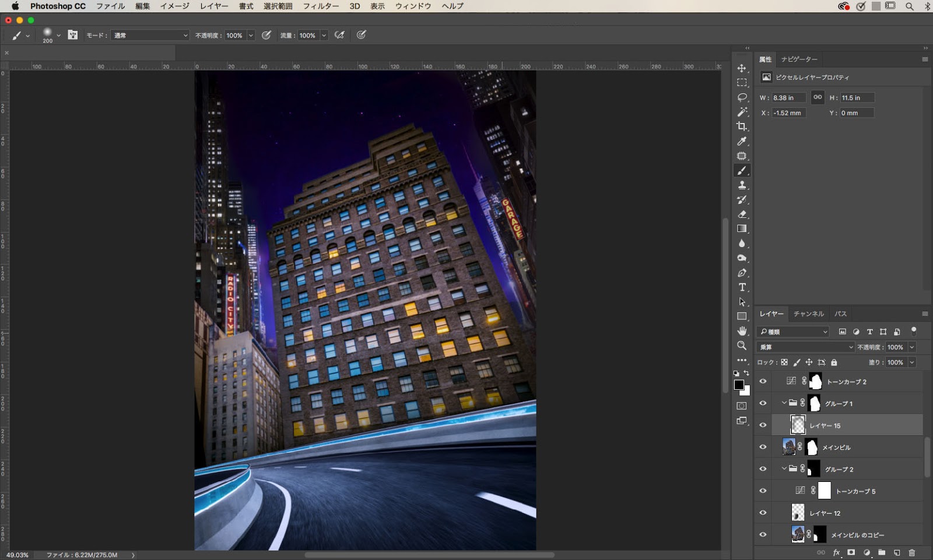Select the Horizontal Type tool
This screenshot has width=933, height=560.
coord(742,287)
